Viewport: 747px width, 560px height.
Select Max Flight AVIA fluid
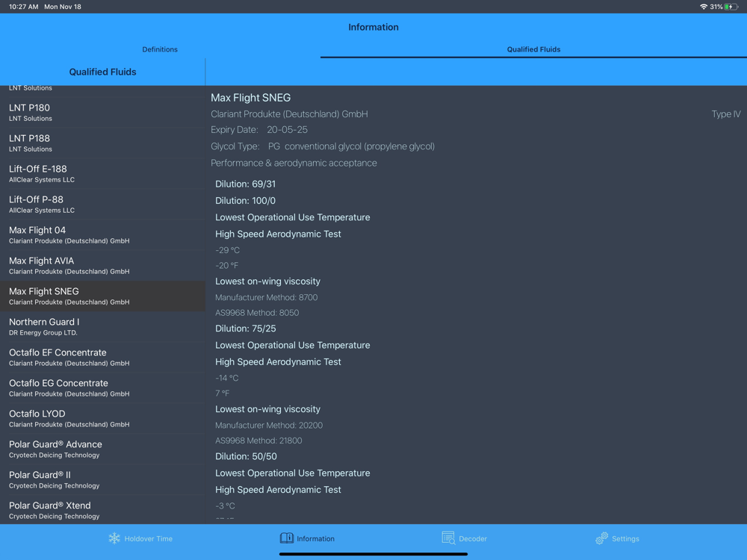pyautogui.click(x=102, y=266)
